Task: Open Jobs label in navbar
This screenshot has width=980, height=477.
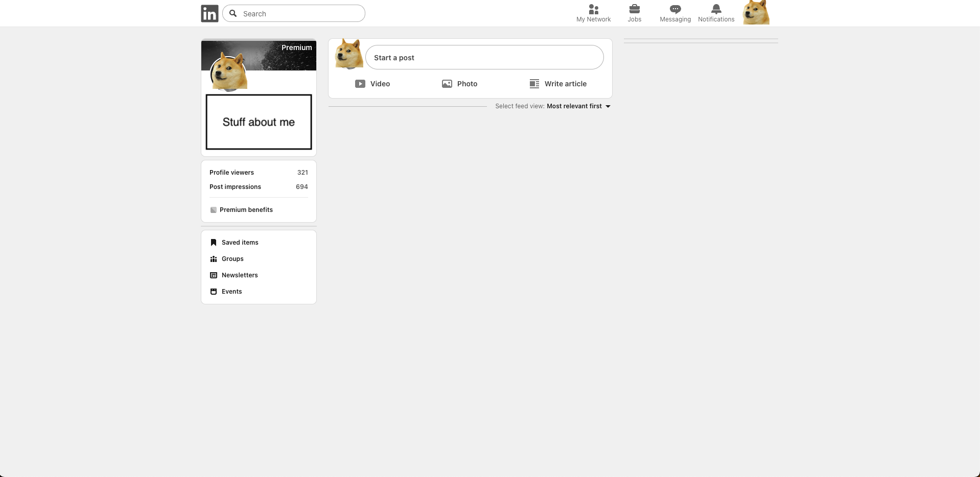Action: 634,19
